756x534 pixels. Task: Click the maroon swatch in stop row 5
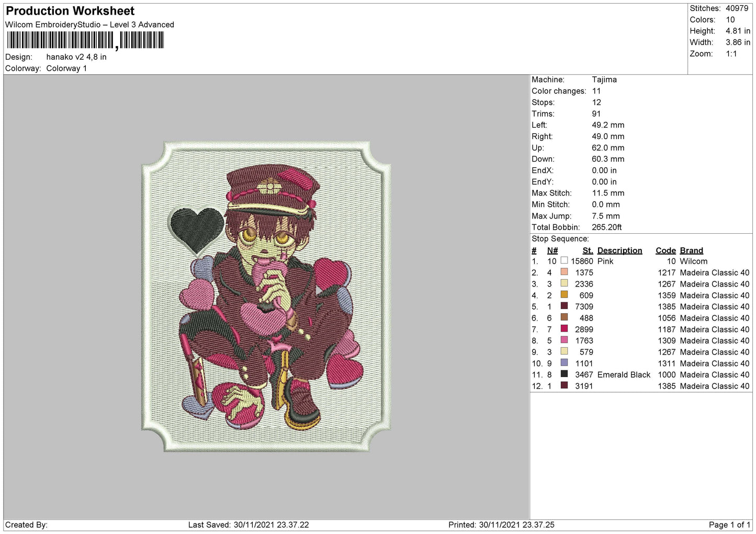click(564, 306)
